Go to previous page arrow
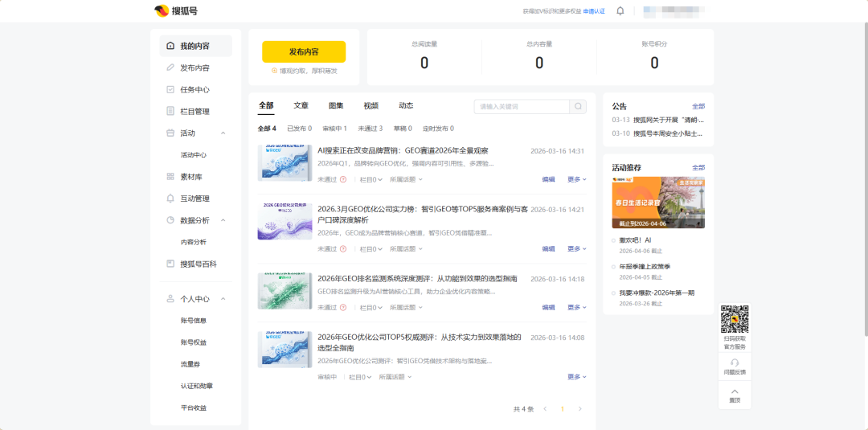 coord(545,409)
